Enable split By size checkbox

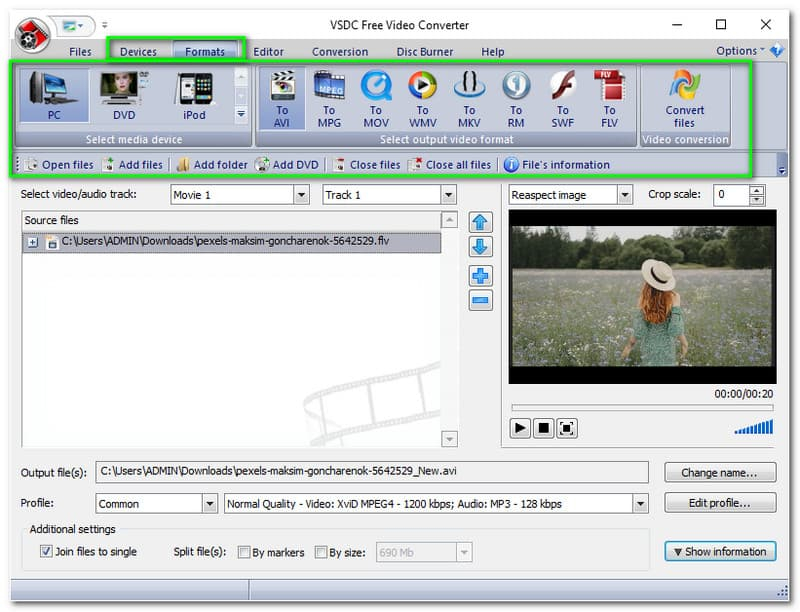tap(321, 552)
